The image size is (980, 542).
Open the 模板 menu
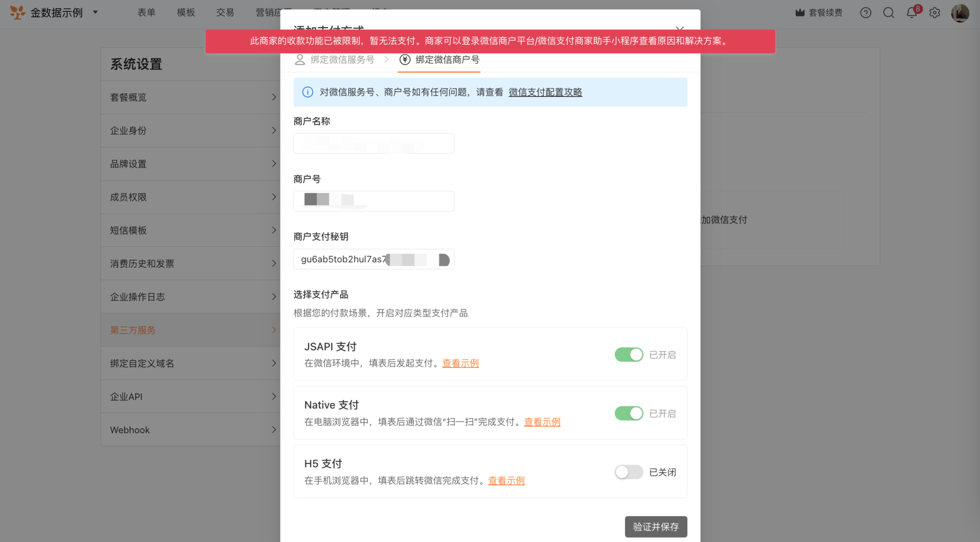click(x=186, y=12)
